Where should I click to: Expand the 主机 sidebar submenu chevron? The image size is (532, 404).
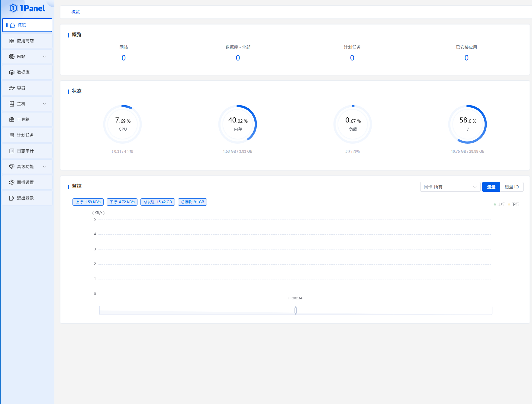click(x=44, y=104)
